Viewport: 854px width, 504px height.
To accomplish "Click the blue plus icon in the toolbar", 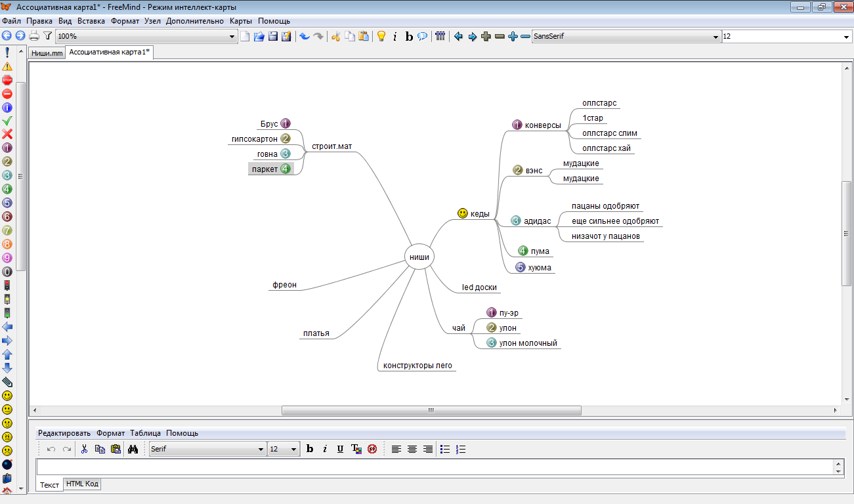I will [513, 37].
